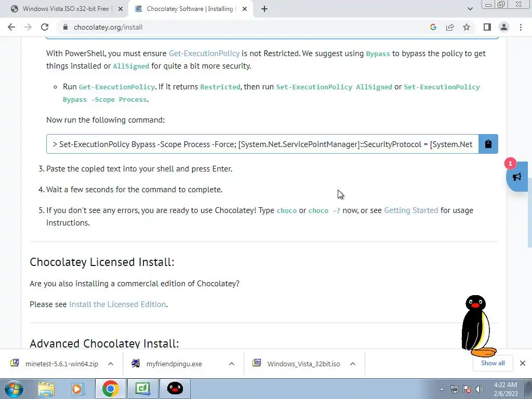Expand minetest download options arrow
The image size is (532, 399).
pos(111,364)
